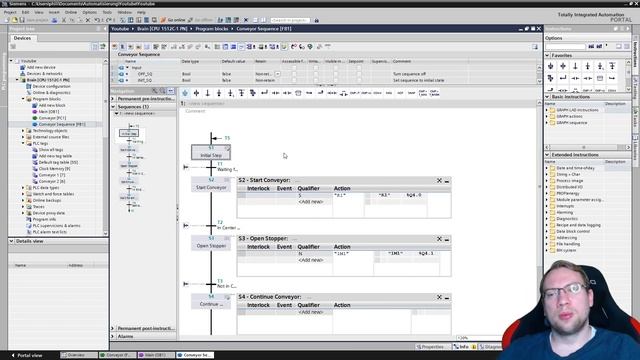Screen dimensions: 640x360
Task: Click Go offline in the toolbar
Action: (x=200, y=20)
